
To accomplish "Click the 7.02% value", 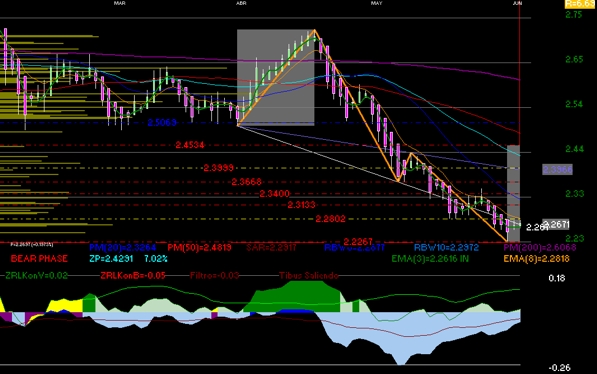I will pyautogui.click(x=156, y=259).
